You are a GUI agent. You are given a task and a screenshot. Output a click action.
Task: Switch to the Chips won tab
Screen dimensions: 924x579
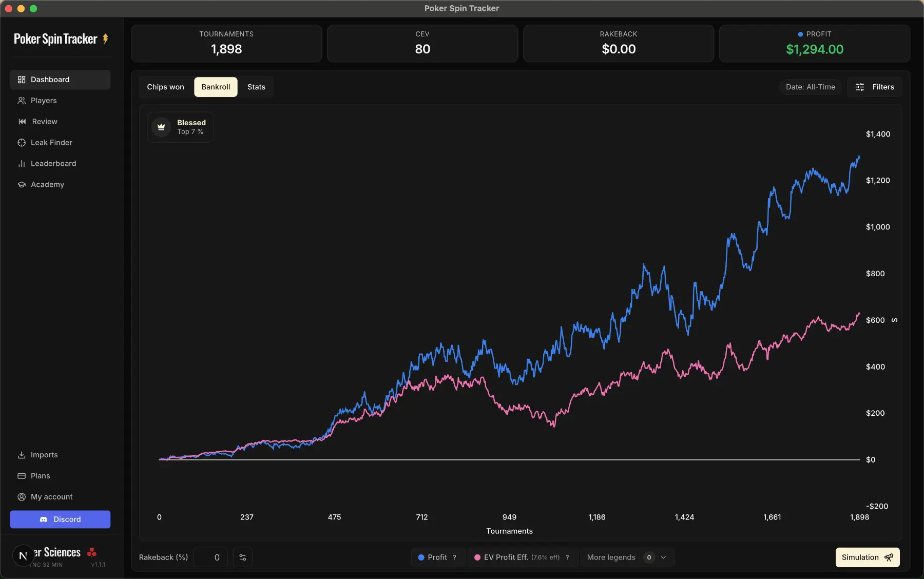coord(165,87)
